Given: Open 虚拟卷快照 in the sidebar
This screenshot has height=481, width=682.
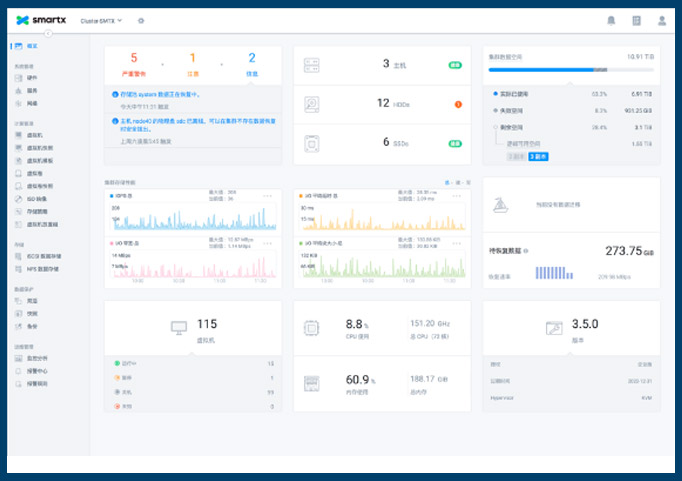Looking at the screenshot, I should pyautogui.click(x=40, y=186).
